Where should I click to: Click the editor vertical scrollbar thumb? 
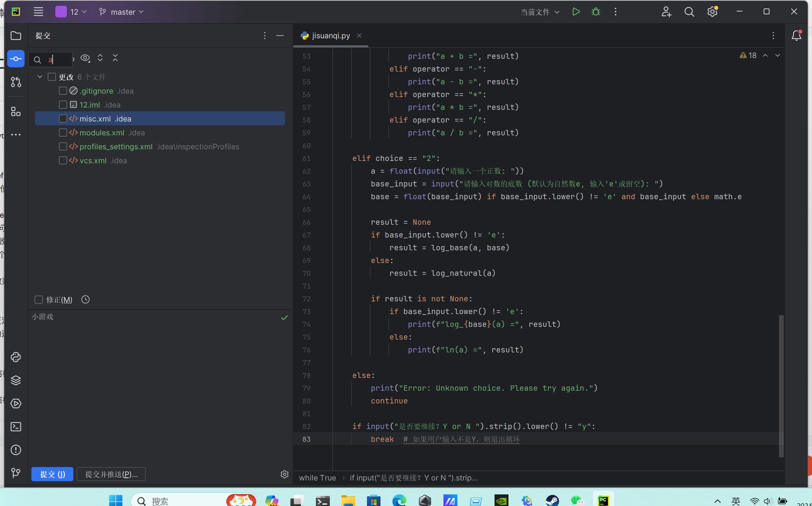tap(781, 386)
